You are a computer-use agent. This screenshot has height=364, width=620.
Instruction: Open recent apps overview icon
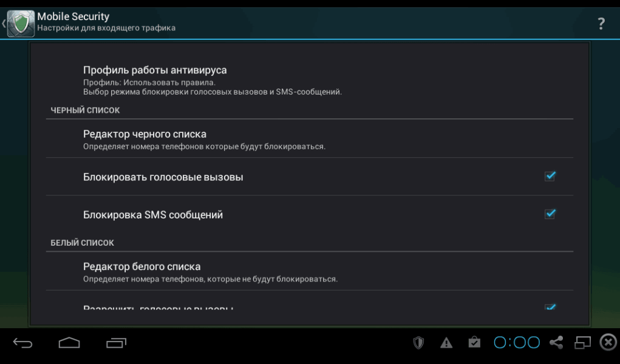click(116, 343)
